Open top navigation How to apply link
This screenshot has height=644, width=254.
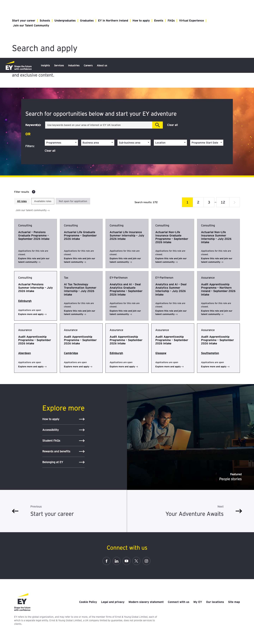coord(141,21)
